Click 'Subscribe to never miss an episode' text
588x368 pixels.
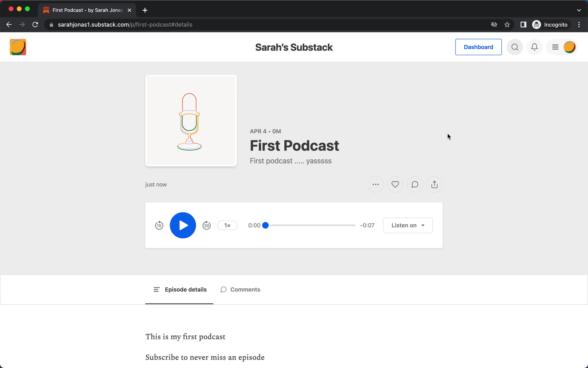click(x=205, y=357)
